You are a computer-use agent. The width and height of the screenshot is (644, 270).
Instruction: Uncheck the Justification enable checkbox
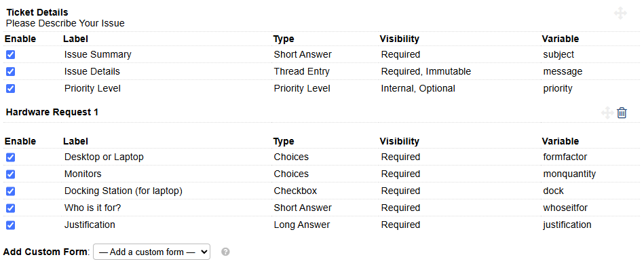pyautogui.click(x=11, y=225)
